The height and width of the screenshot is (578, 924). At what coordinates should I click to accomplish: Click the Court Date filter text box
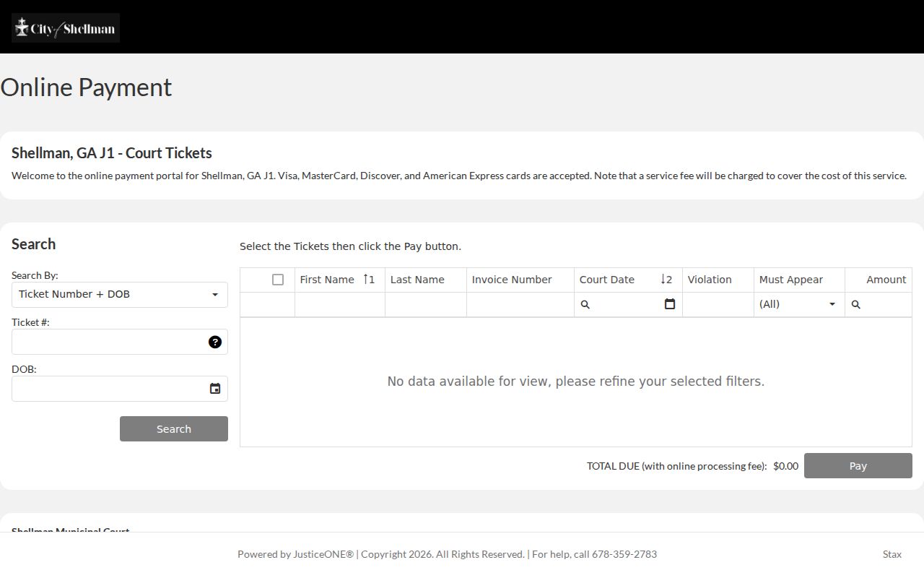tap(627, 305)
